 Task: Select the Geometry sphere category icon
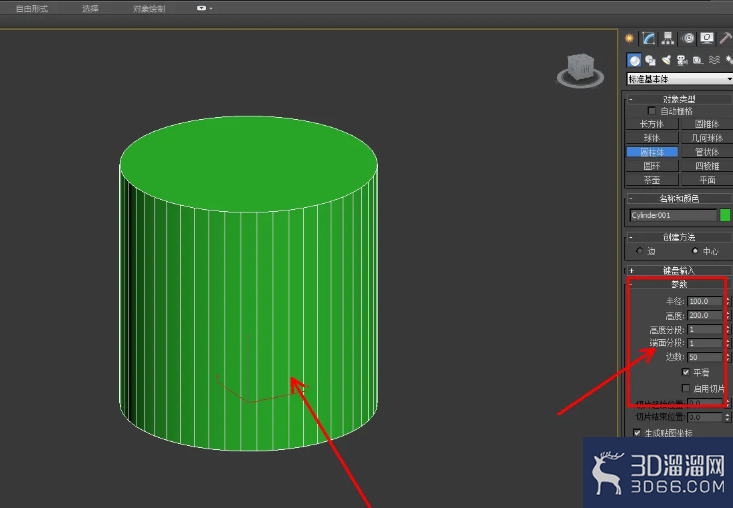(634, 60)
